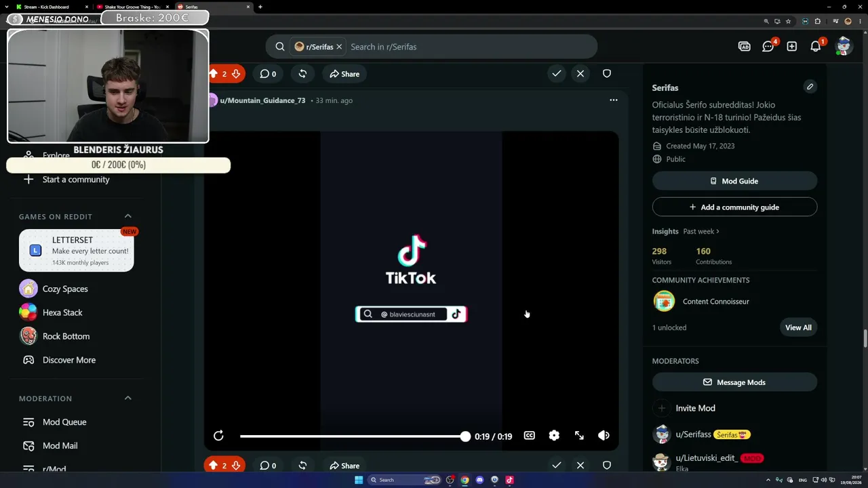Open the Chrome extensions puzzle icon
The width and height of the screenshot is (868, 488).
(x=817, y=22)
